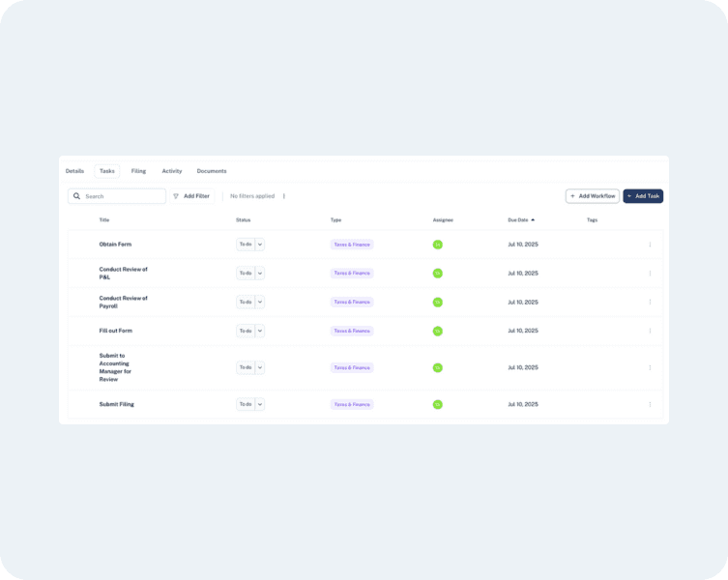Open the Conduct Review of P&L task
The width and height of the screenshot is (728, 580).
[123, 274]
